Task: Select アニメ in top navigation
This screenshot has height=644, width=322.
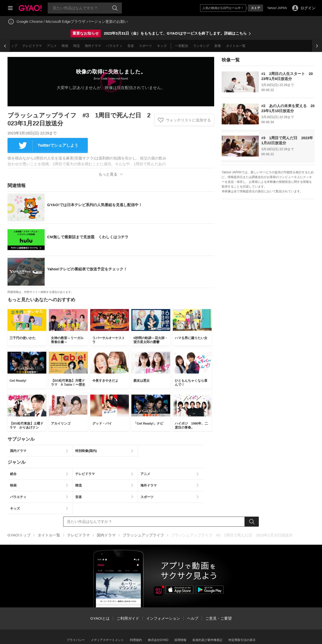Action: pyautogui.click(x=52, y=46)
